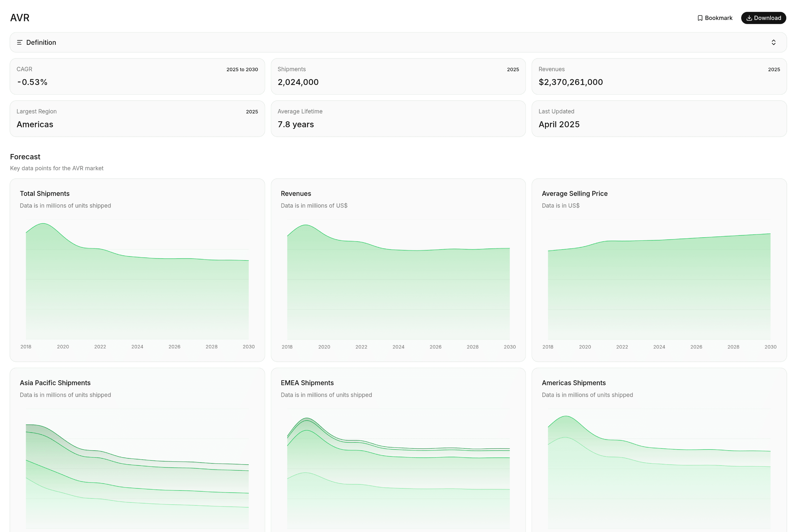
Task: Click the download arrow icon on Download button
Action: point(750,18)
